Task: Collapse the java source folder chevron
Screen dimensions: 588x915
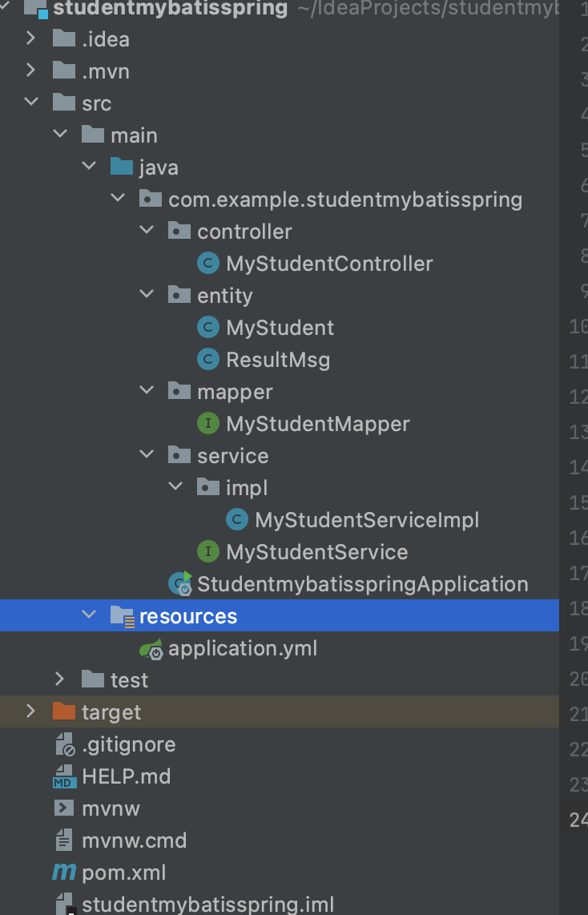Action: pos(89,166)
